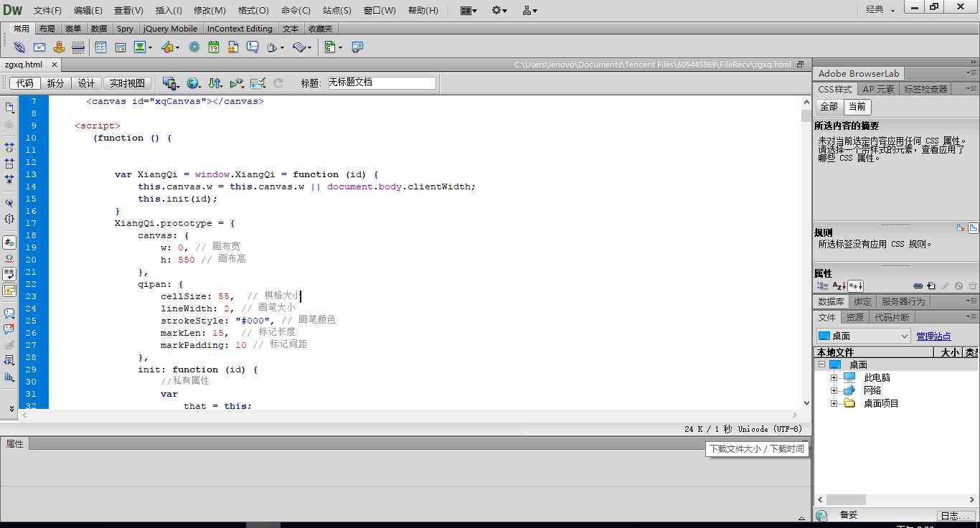980x528 pixels.
Task: Insert a table using the table icon
Action: tap(100, 47)
